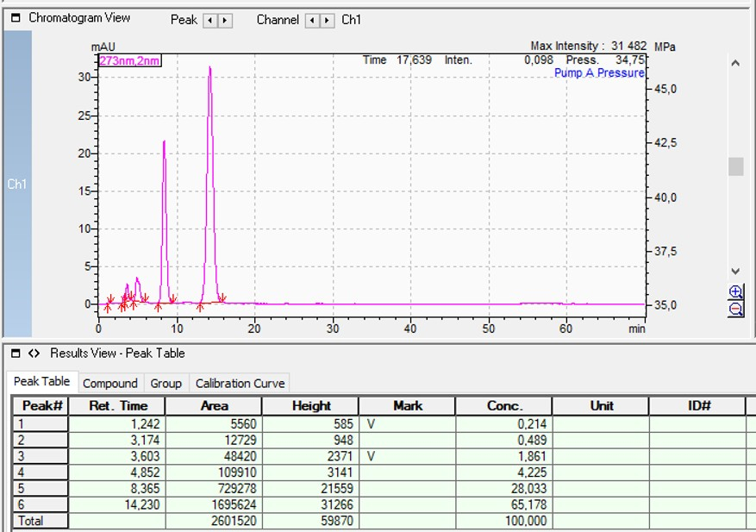Click the Results View arrows icon
756x532 pixels.
[34, 353]
